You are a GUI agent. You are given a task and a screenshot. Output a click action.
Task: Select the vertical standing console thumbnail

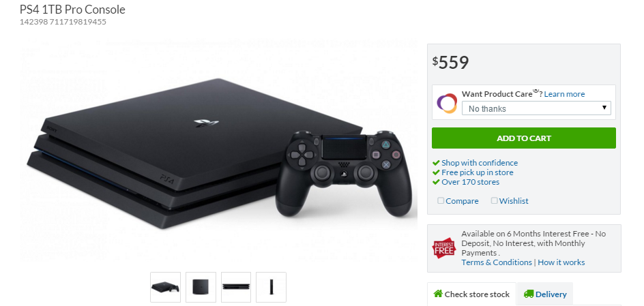click(x=271, y=287)
